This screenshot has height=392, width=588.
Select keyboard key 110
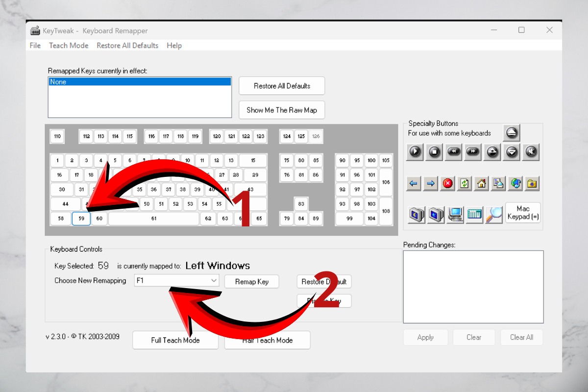coord(57,136)
